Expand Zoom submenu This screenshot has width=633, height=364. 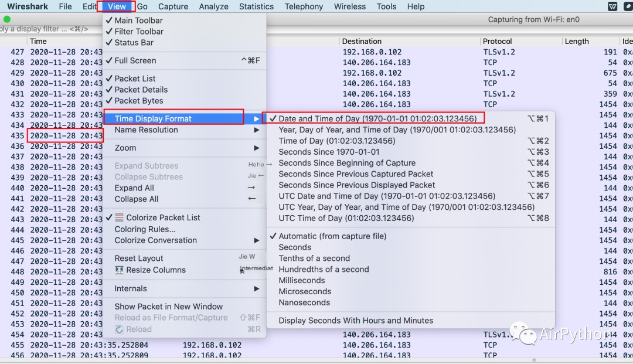(x=185, y=148)
